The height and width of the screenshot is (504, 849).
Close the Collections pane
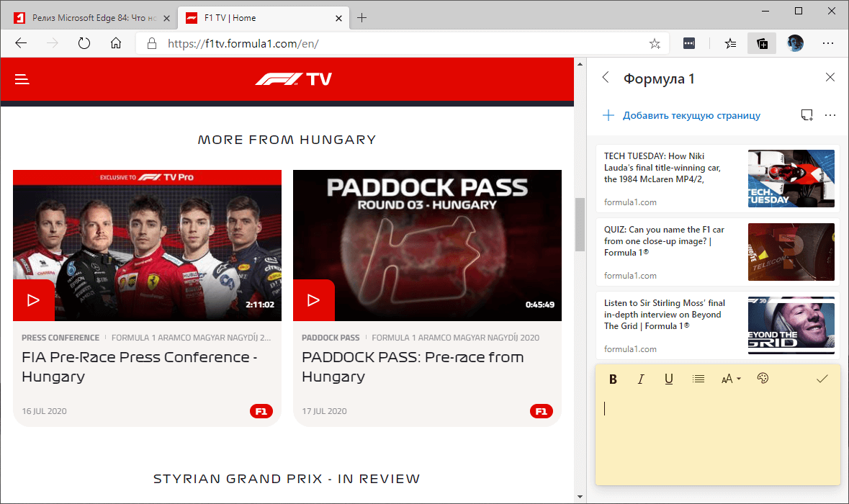click(x=830, y=78)
